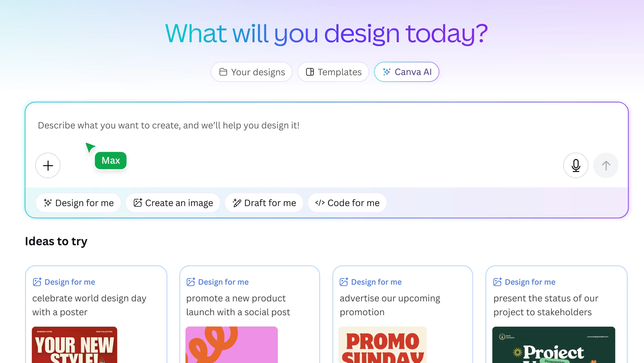Submit the prompt with the arrow icon
Image resolution: width=644 pixels, height=363 pixels.
click(x=606, y=165)
